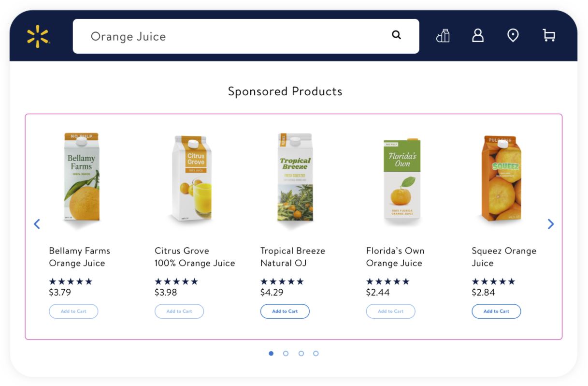Click the Squeez orange carton image
588x386 pixels.
point(502,178)
